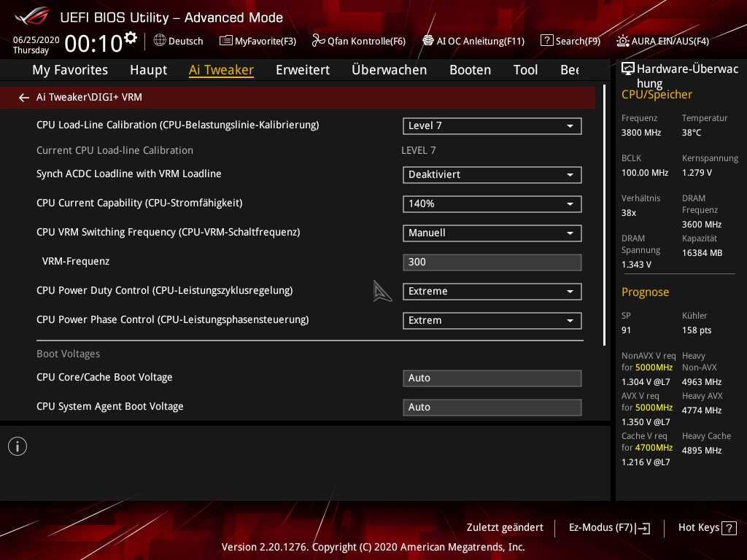Switch to Booten tab
This screenshot has height=560, width=747.
(x=471, y=70)
